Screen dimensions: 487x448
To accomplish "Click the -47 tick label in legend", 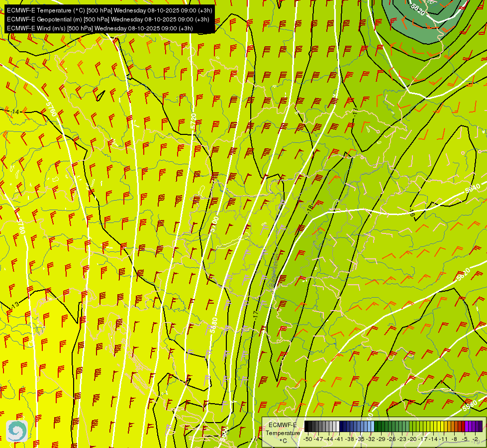I will [x=318, y=439].
